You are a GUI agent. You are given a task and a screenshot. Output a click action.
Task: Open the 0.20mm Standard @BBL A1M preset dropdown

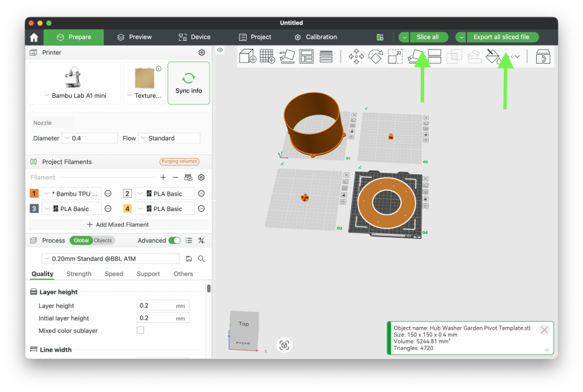111,259
